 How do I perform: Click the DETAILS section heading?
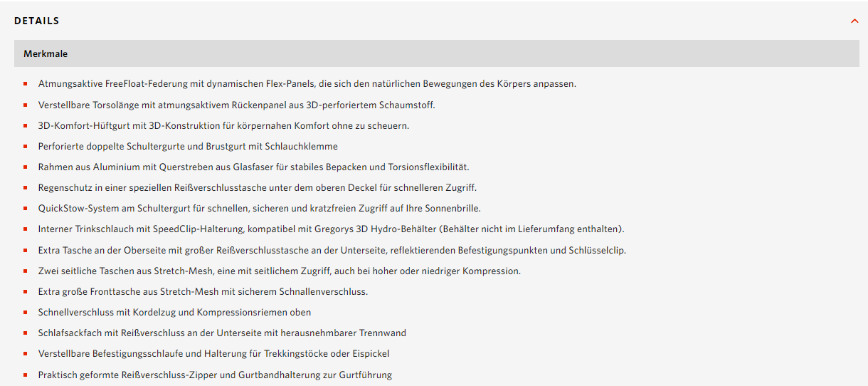[x=37, y=21]
